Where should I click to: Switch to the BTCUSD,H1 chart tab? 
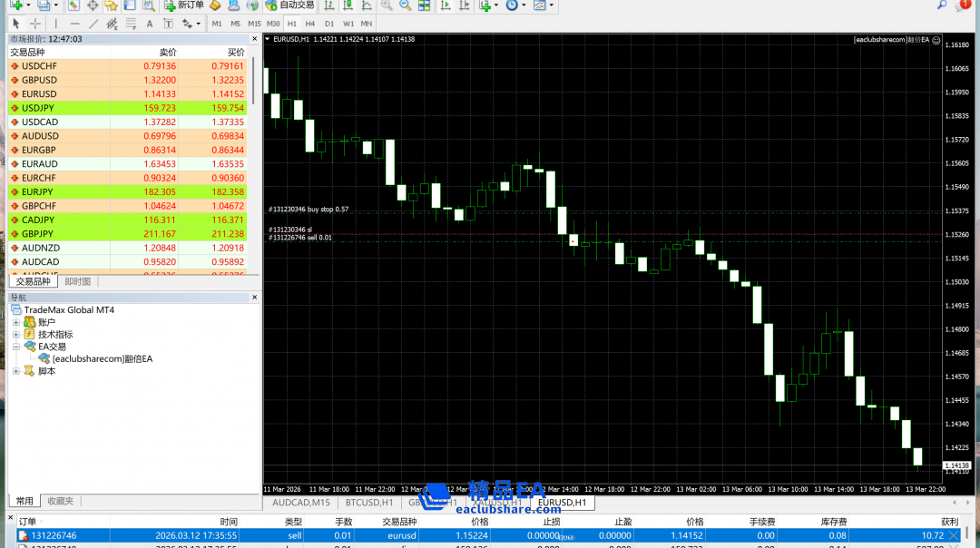coord(367,502)
